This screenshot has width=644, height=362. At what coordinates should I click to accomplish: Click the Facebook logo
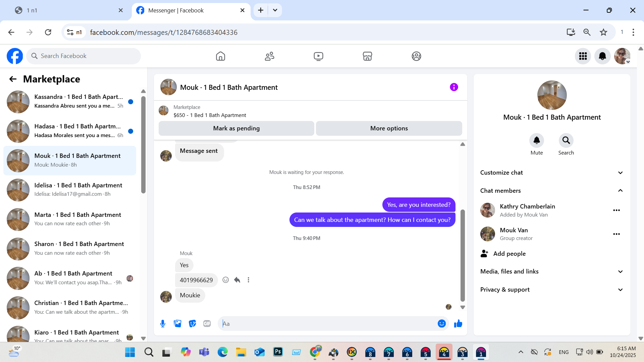[15, 56]
